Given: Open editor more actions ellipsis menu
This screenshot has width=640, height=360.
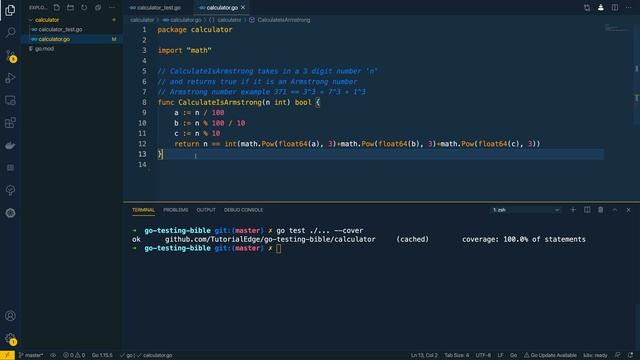Looking at the screenshot, I should click(629, 7).
